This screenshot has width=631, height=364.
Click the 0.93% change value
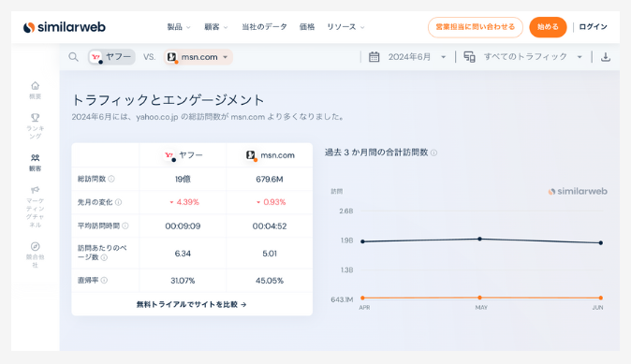[271, 202]
